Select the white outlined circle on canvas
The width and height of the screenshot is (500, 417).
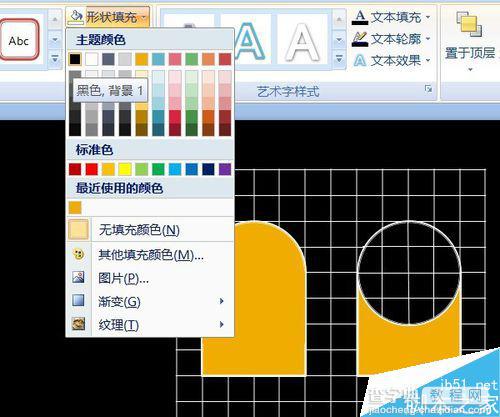pyautogui.click(x=409, y=273)
